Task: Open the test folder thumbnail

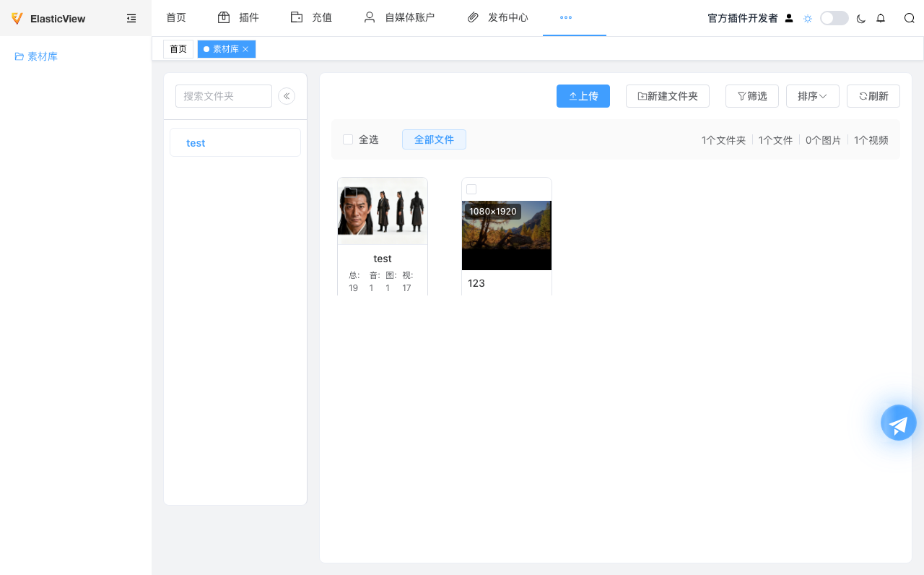Action: (x=382, y=211)
